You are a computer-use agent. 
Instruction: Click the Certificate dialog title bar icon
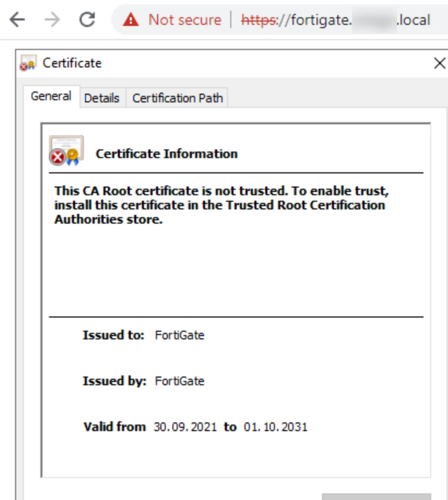click(x=28, y=63)
